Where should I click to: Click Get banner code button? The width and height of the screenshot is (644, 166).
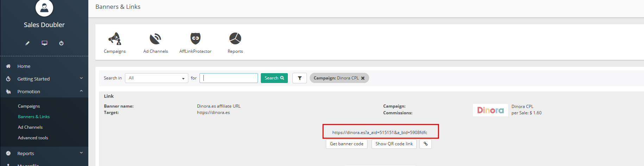coord(347,144)
